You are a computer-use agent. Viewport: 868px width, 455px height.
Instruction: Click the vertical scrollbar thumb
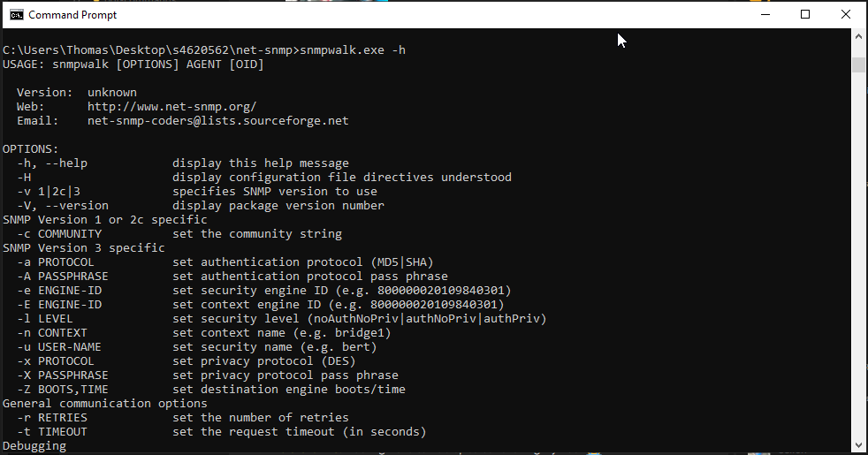[x=858, y=64]
